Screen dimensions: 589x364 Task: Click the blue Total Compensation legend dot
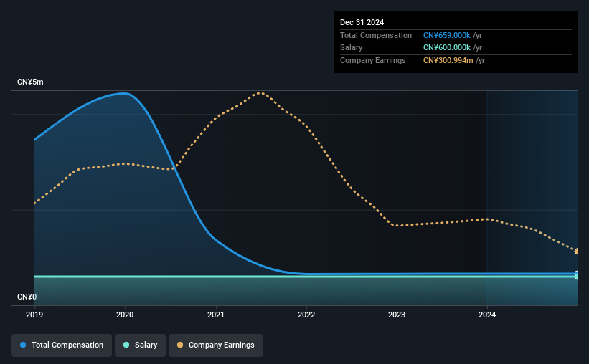pyautogui.click(x=23, y=345)
